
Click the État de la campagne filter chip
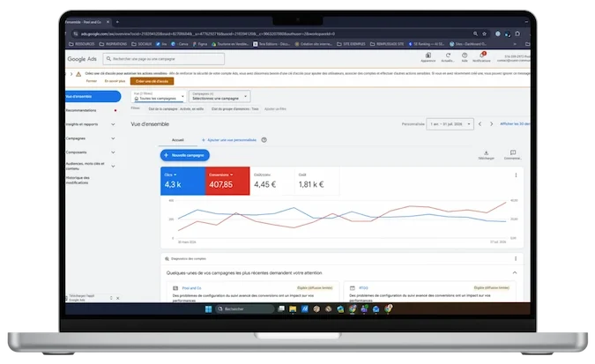175,109
